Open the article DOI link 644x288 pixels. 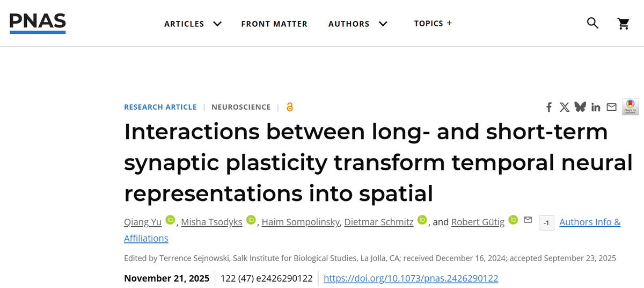[411, 278]
